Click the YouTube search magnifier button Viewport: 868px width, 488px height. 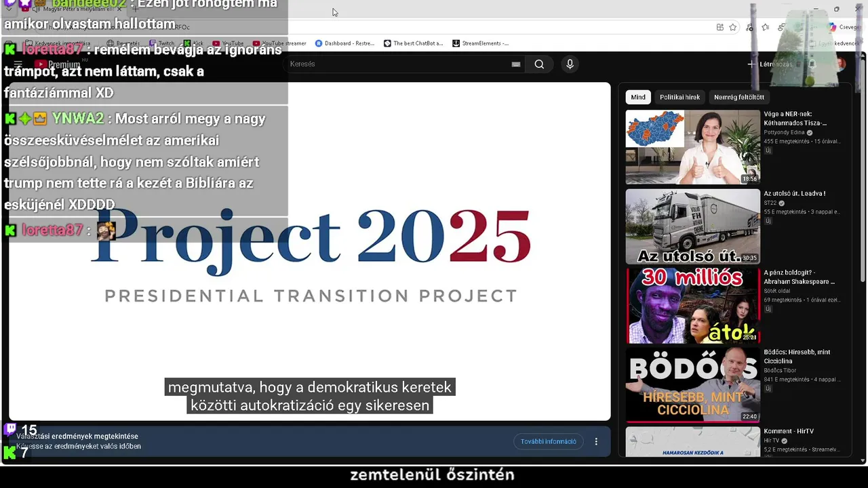(539, 64)
